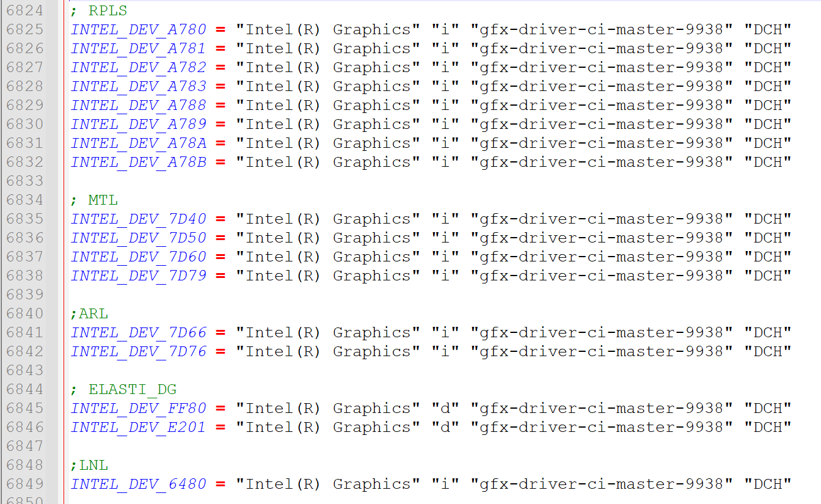Click the "i" value on the INTEL_DEV_A780 line
This screenshot has width=821, height=504.
pyautogui.click(x=445, y=29)
